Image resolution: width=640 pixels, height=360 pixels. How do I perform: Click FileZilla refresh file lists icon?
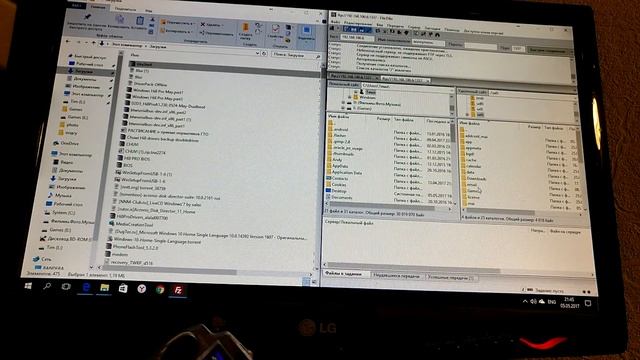[x=378, y=31]
